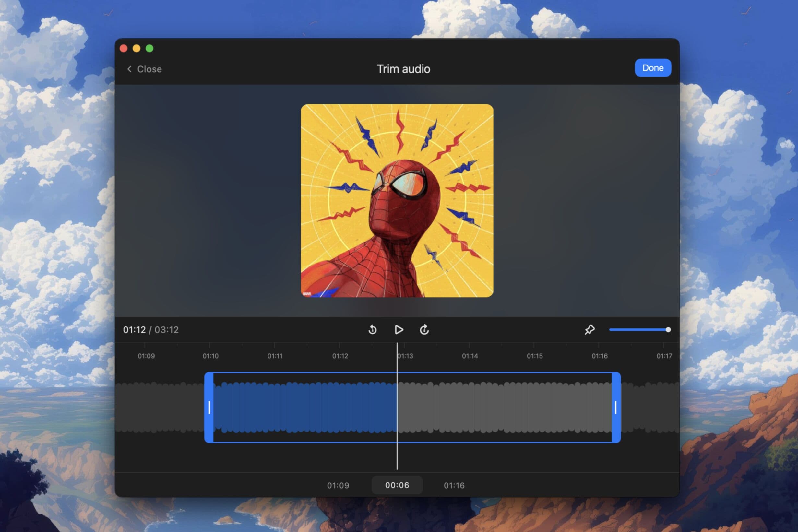Click the Trim audio title
This screenshot has width=798, height=532.
[403, 69]
